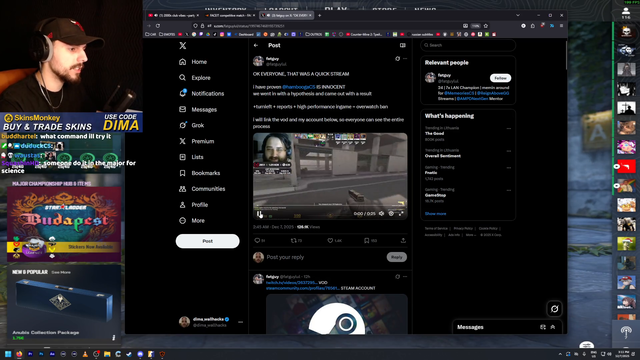The image size is (640, 360).
Task: Click the Post your reply field
Action: pos(324,257)
